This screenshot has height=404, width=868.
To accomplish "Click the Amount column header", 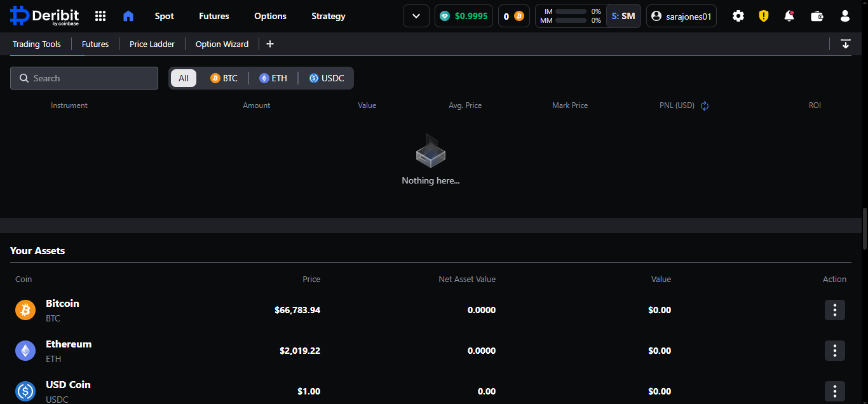I will 257,105.
